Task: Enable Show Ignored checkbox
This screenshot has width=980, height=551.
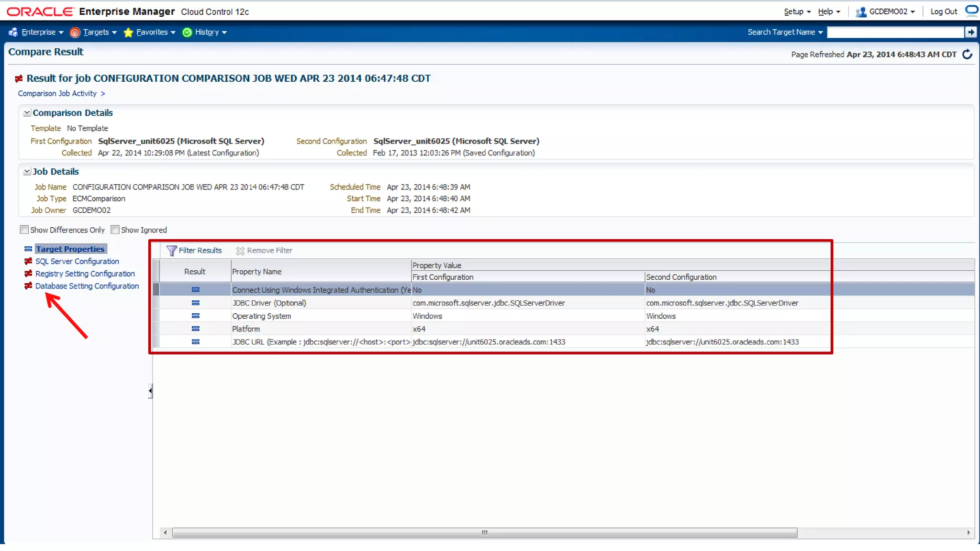Action: click(115, 230)
